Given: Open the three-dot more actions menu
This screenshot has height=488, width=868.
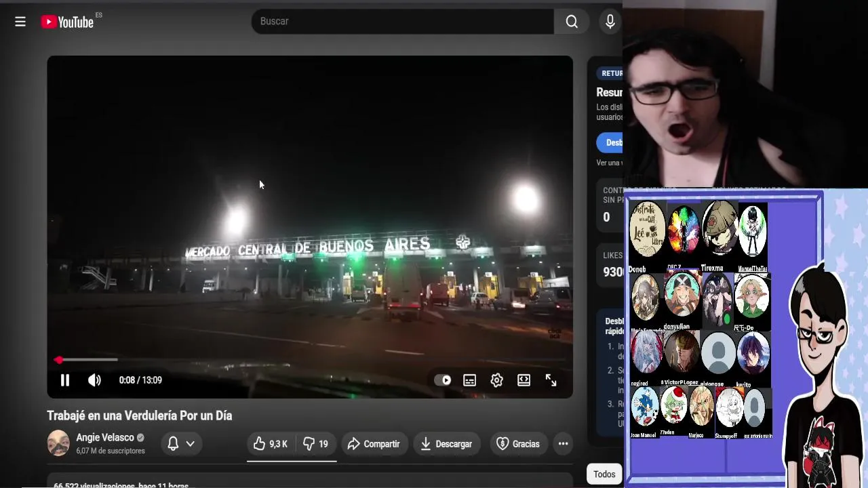Looking at the screenshot, I should coord(563,444).
